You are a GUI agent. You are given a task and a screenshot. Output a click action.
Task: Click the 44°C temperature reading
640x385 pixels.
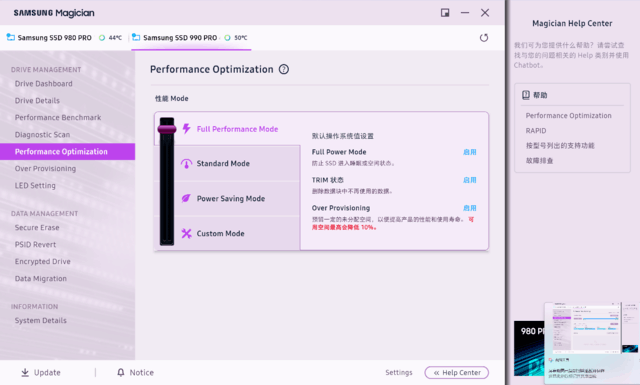[115, 38]
